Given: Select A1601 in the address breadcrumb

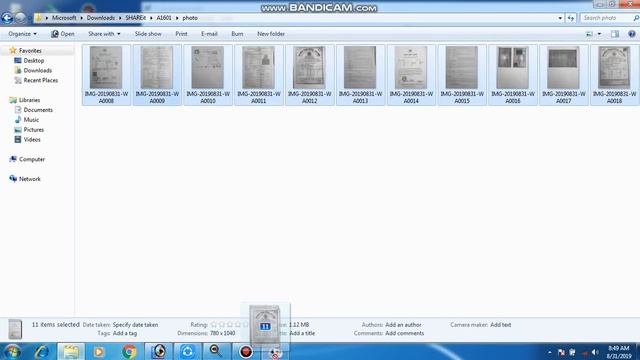Looking at the screenshot, I should point(164,18).
